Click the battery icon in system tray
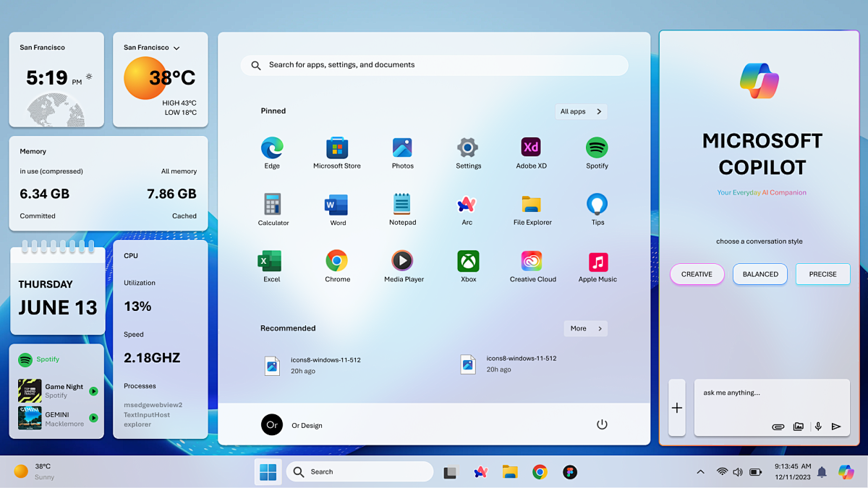868x488 pixels. (x=755, y=472)
